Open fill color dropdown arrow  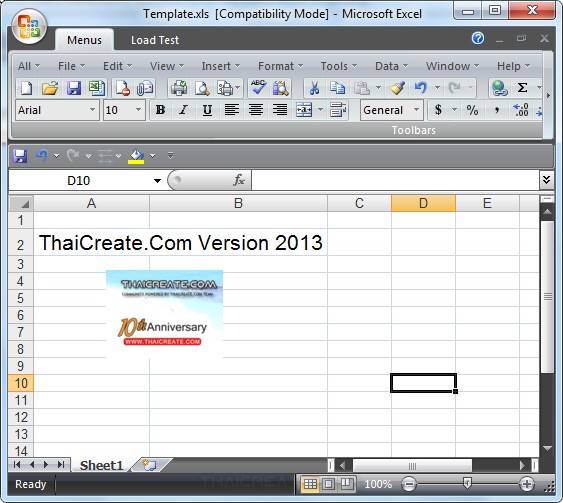pos(153,156)
